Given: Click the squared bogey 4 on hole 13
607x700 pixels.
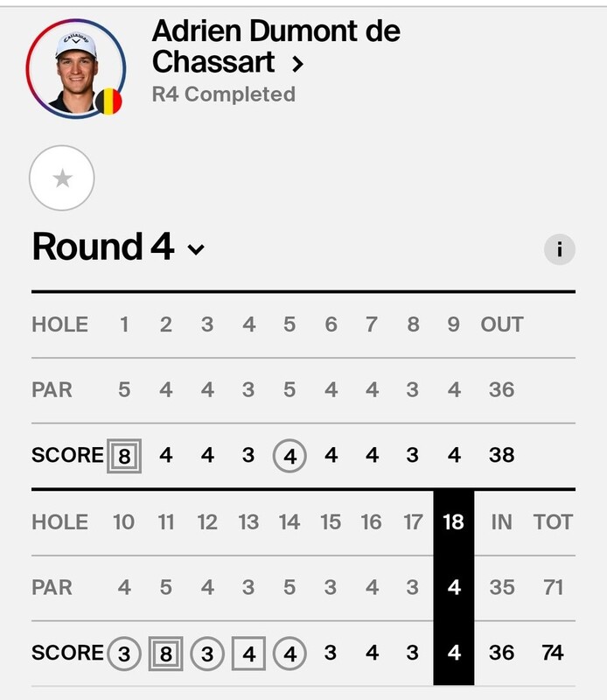Looking at the screenshot, I should 248,653.
